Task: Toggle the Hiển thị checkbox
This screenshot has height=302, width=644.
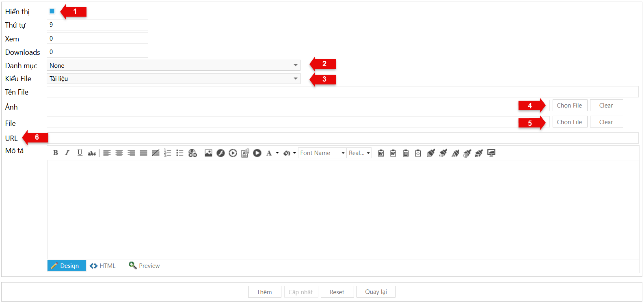Action: click(x=52, y=11)
